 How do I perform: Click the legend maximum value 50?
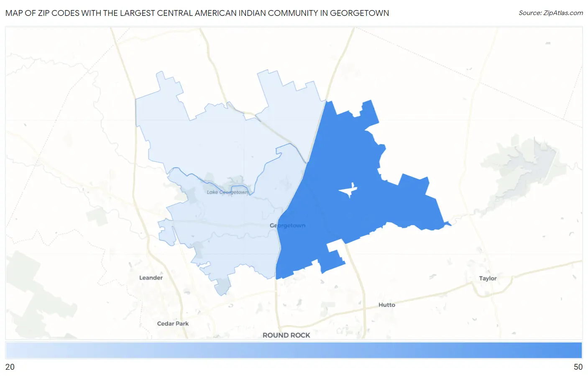[x=578, y=367]
